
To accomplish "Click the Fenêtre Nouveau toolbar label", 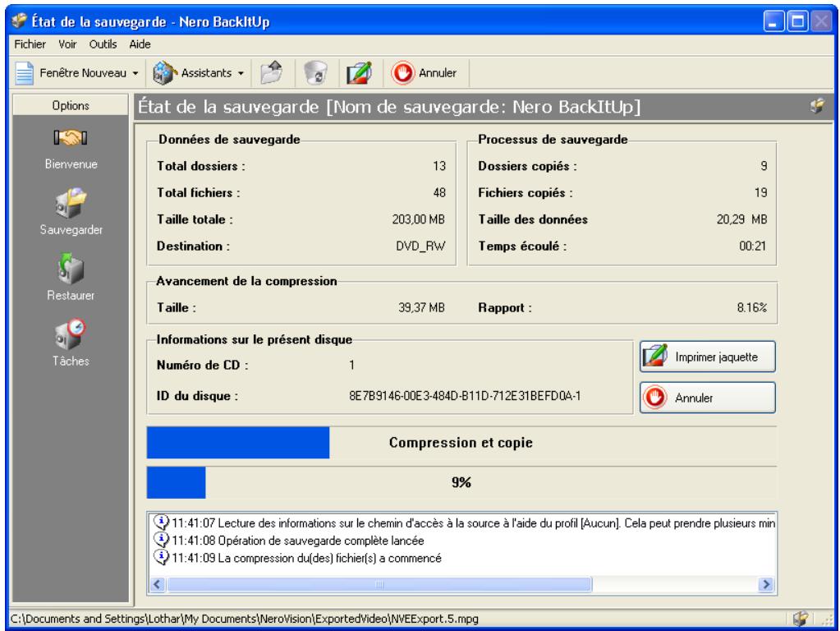I will click(x=83, y=73).
